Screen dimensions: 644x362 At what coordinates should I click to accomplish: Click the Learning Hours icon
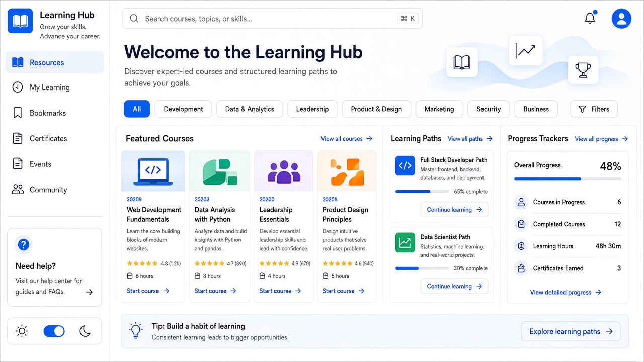(x=521, y=246)
